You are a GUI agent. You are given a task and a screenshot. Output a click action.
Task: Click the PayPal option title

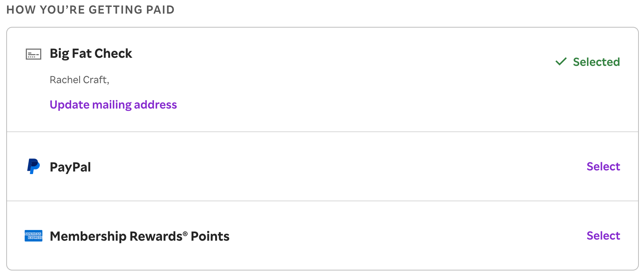point(70,167)
